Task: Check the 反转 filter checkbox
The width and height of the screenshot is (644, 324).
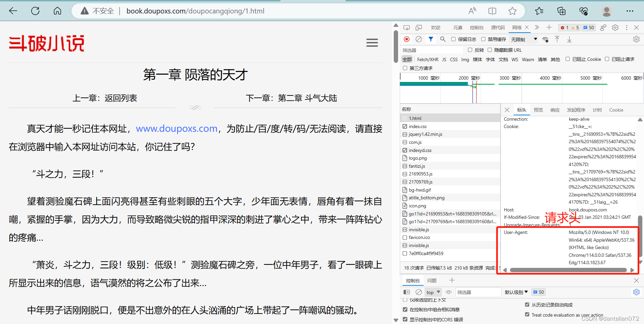Action: (x=470, y=50)
